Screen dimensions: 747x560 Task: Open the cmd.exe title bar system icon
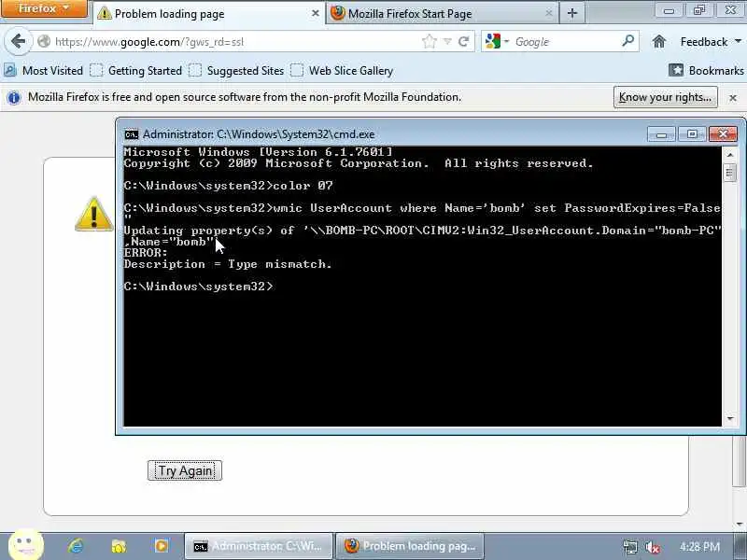click(131, 134)
